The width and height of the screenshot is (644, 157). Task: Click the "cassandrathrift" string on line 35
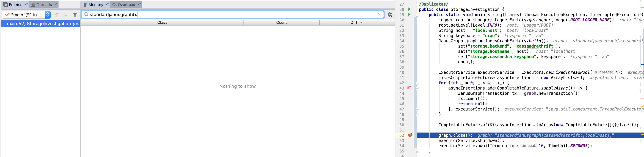click(x=535, y=46)
